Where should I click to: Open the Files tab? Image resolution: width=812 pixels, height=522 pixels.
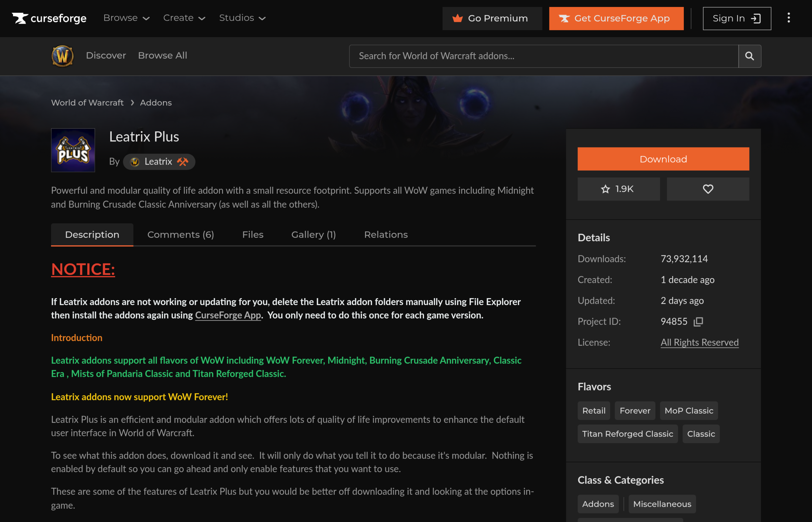[x=253, y=235]
